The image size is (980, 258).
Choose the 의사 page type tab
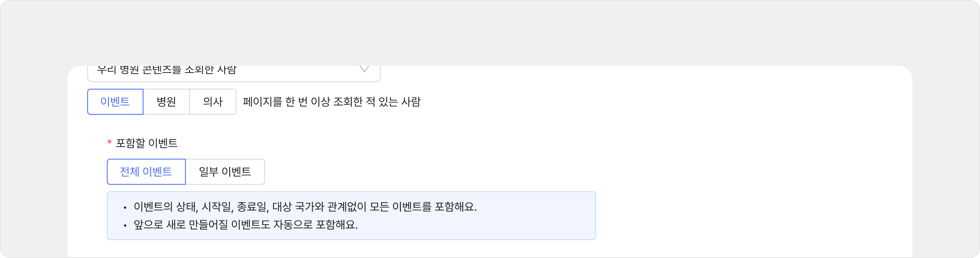point(213,102)
